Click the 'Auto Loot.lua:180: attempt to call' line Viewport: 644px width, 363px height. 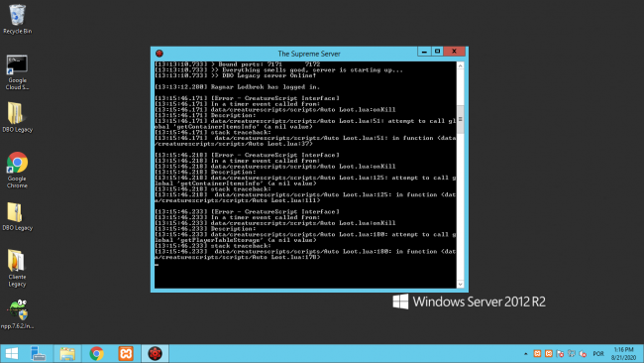tap(305, 235)
